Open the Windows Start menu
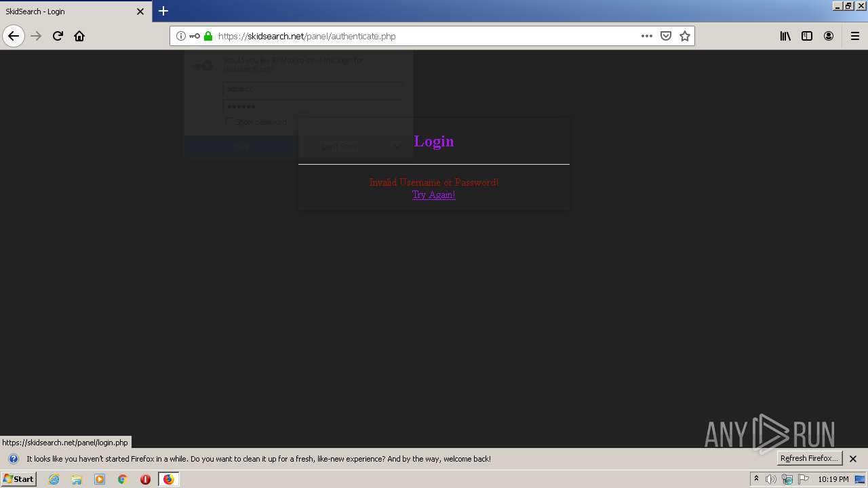This screenshot has width=868, height=488. (x=18, y=479)
